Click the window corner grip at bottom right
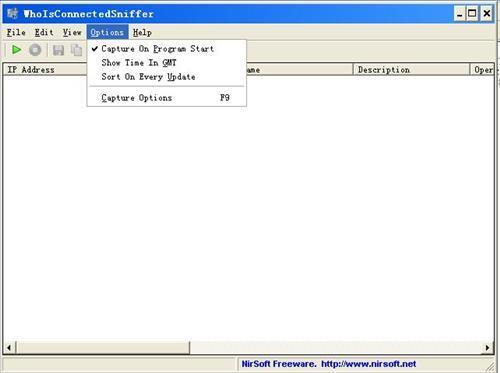Screen dimensions: 500x373 490,366
